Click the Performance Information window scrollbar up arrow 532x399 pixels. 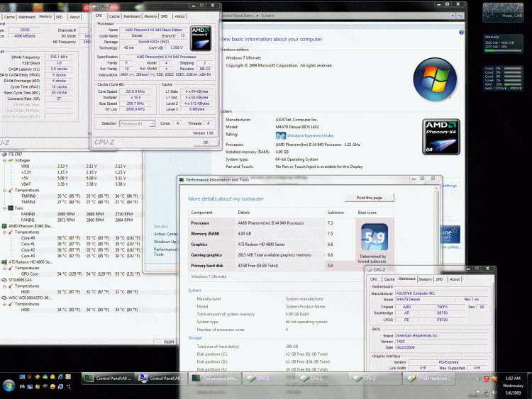437,188
